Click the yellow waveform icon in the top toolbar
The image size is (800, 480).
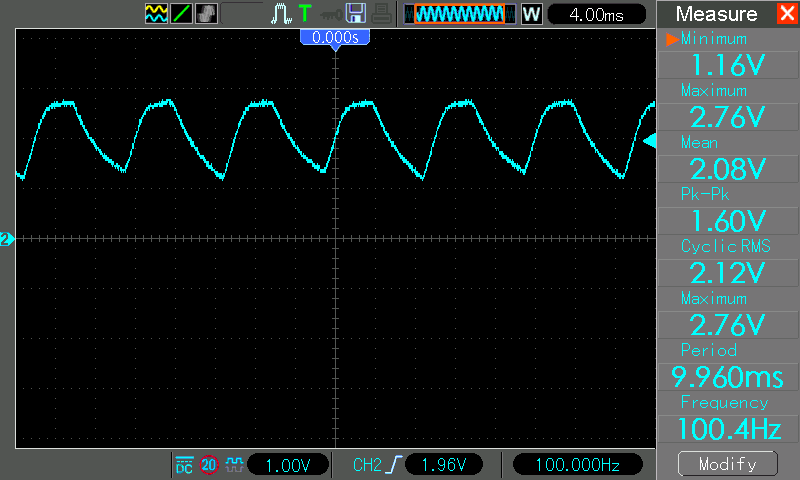[156, 14]
